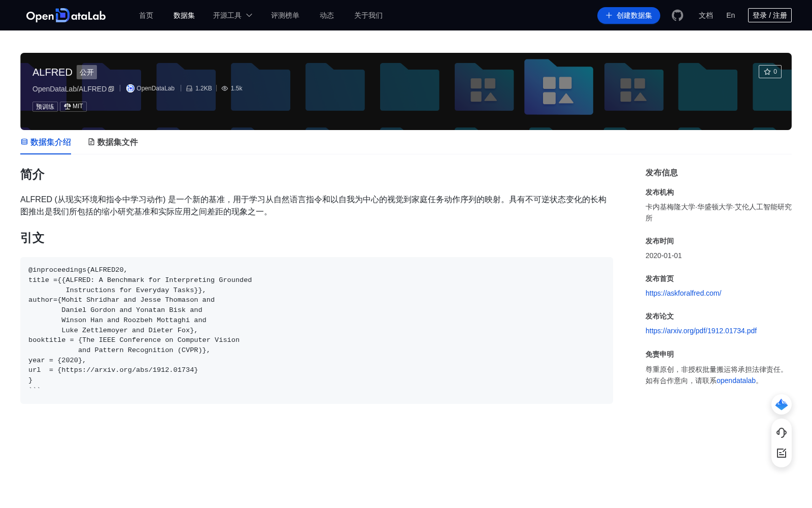
Task: Click the ALFRED dataset title
Action: pyautogui.click(x=52, y=72)
